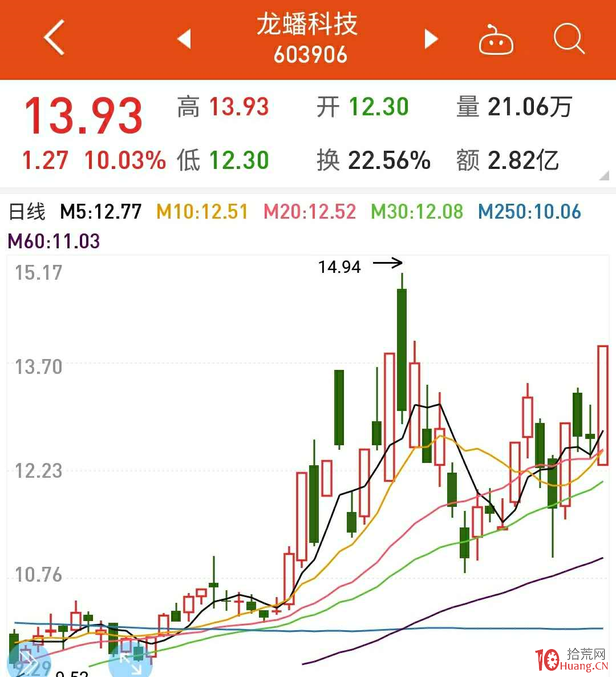This screenshot has height=677, width=616.
Task: Select the 日线 chart period label
Action: 27,212
